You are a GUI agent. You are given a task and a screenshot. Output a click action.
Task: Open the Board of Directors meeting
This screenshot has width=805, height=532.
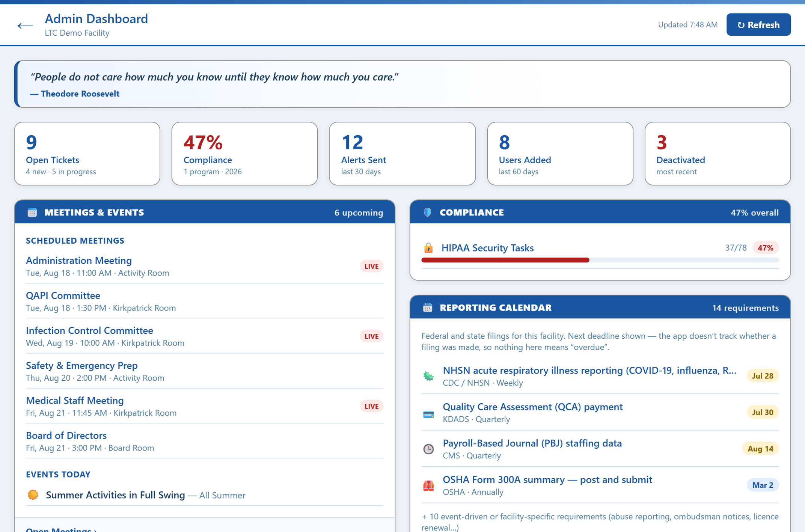[x=205, y=441]
